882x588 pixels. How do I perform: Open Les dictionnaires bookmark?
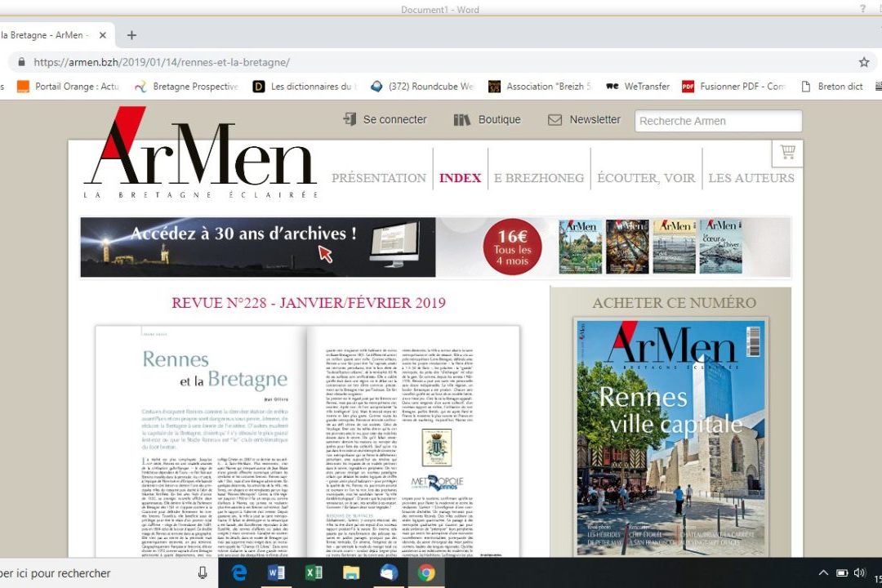[305, 87]
